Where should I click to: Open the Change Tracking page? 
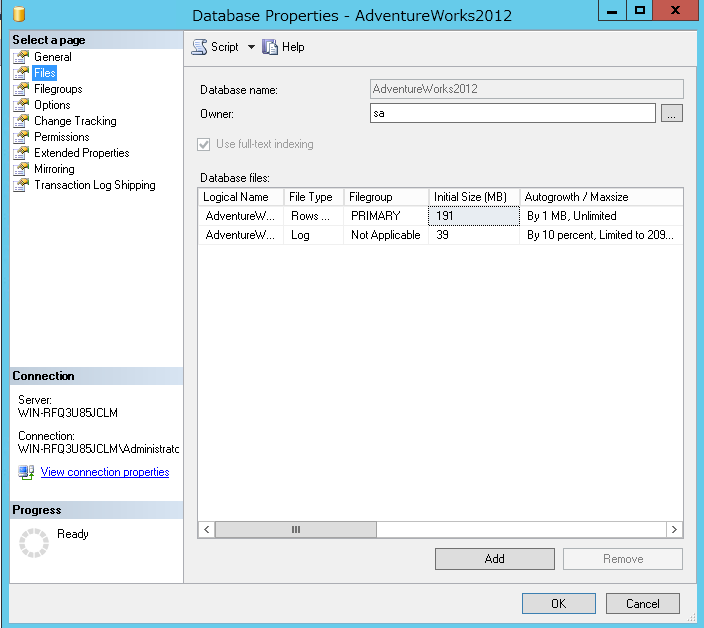coord(75,121)
